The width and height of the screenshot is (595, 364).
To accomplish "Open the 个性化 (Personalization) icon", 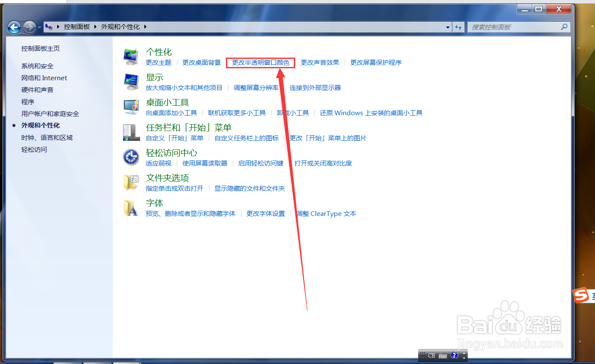I will pos(131,55).
